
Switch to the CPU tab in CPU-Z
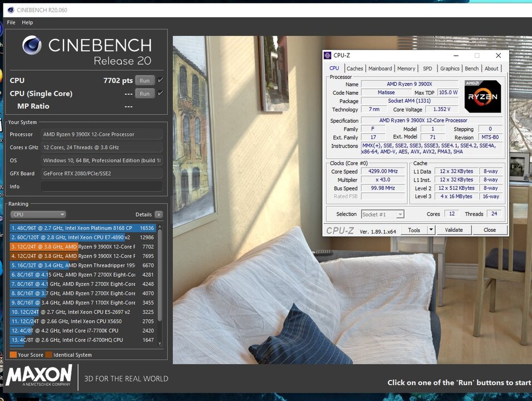tap(334, 69)
